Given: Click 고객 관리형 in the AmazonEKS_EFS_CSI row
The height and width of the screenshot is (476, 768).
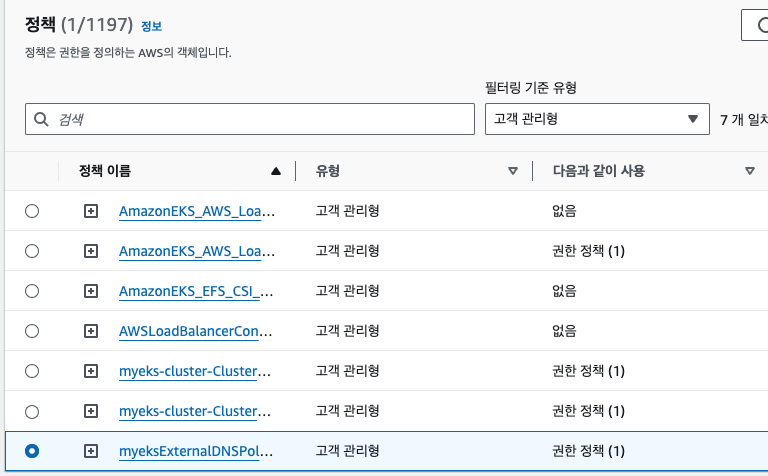Looking at the screenshot, I should (347, 290).
